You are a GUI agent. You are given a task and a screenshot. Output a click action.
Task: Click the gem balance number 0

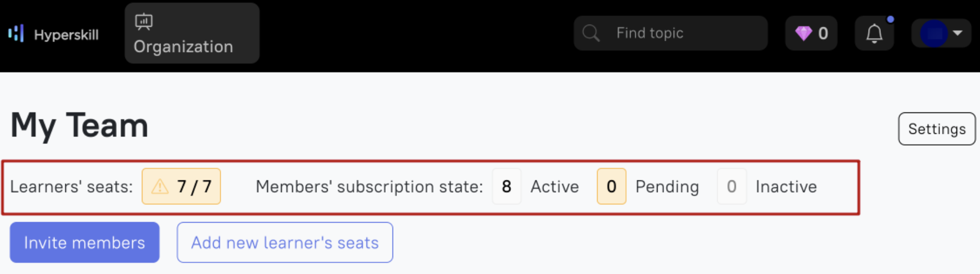tap(823, 34)
